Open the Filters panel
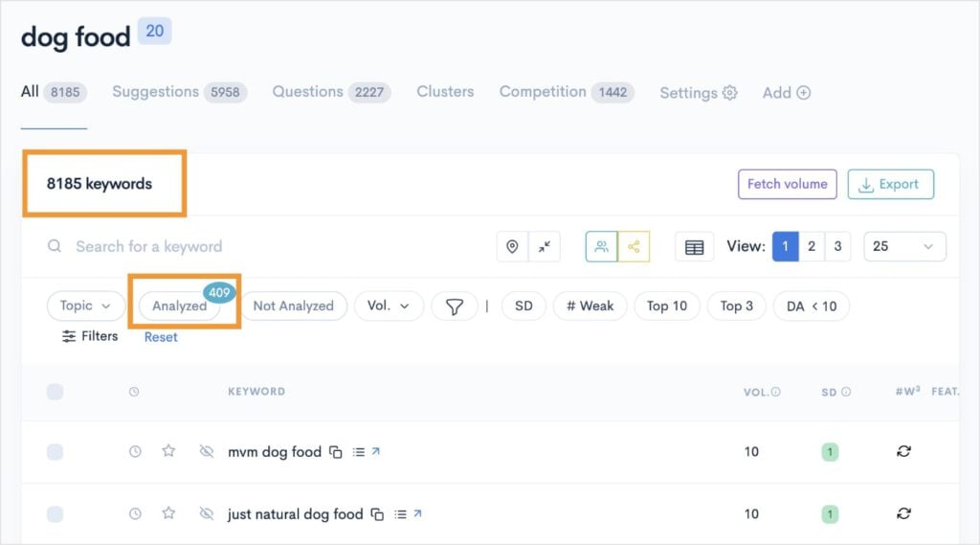Image resolution: width=980 pixels, height=545 pixels. click(90, 336)
